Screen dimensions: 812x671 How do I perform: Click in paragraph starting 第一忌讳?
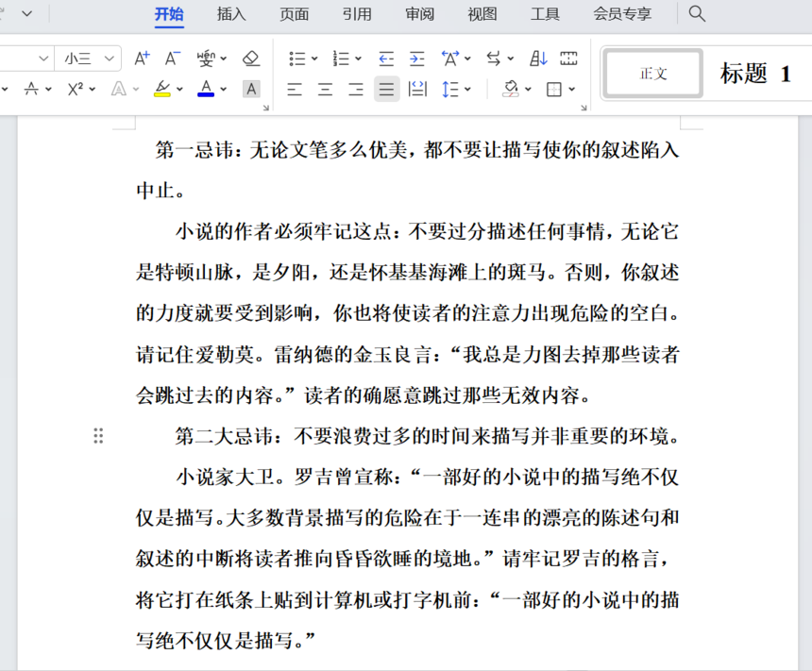click(x=407, y=170)
